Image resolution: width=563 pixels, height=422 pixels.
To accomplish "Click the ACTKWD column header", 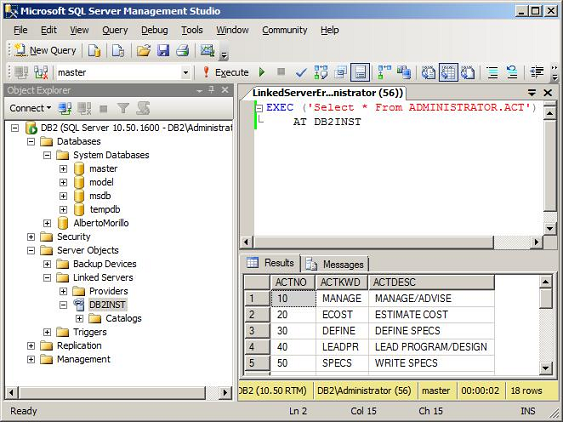I will click(x=342, y=282).
